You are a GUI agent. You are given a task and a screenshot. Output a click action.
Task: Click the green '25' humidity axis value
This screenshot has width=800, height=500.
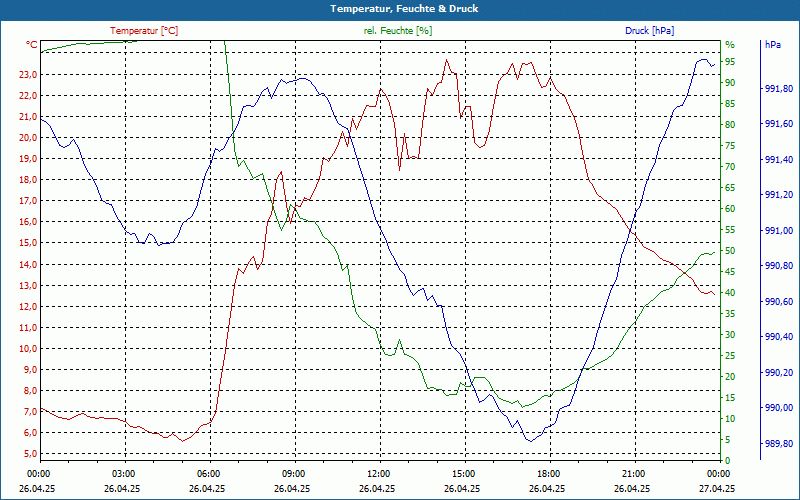click(x=730, y=356)
